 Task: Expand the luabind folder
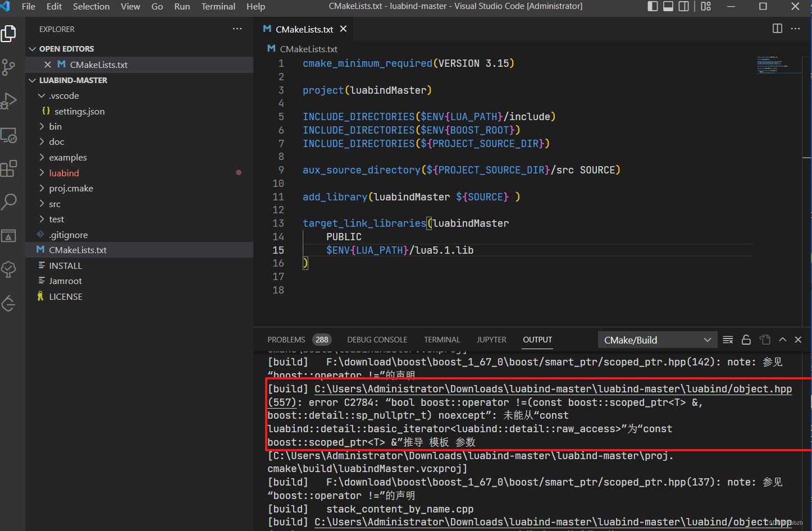pos(63,173)
